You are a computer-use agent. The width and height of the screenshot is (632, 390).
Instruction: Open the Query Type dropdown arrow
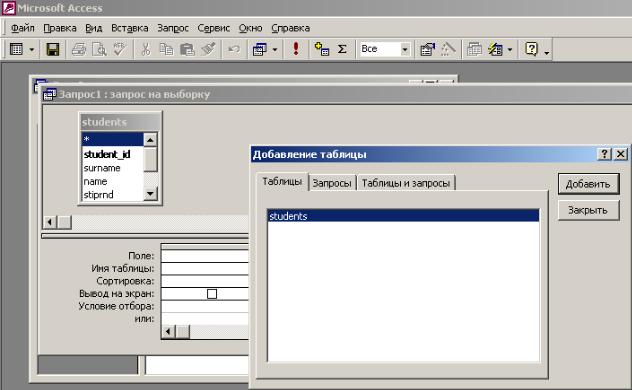click(275, 50)
